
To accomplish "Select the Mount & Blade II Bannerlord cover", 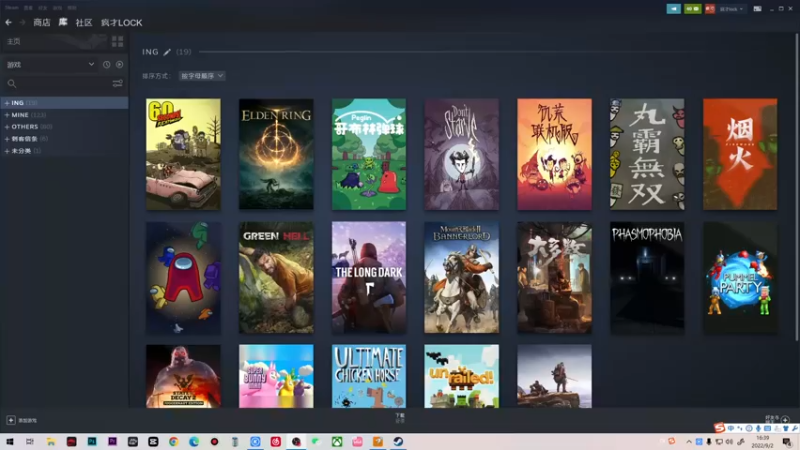I will 462,278.
